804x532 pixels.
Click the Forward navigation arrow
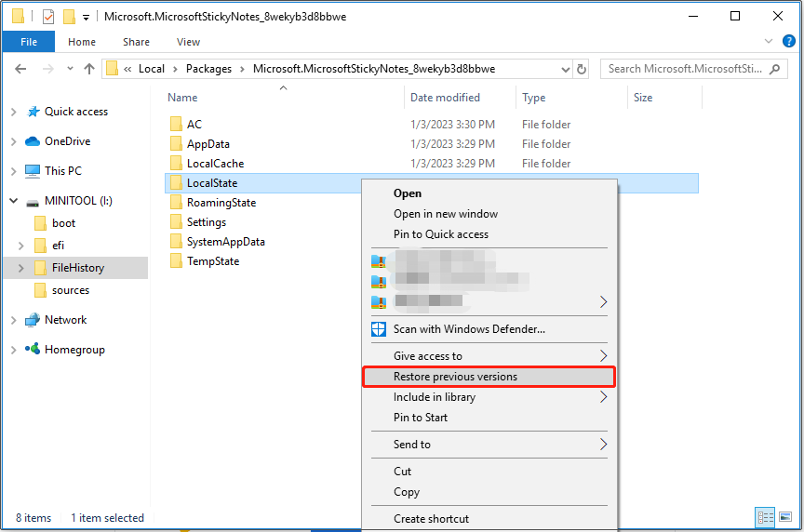coord(47,69)
